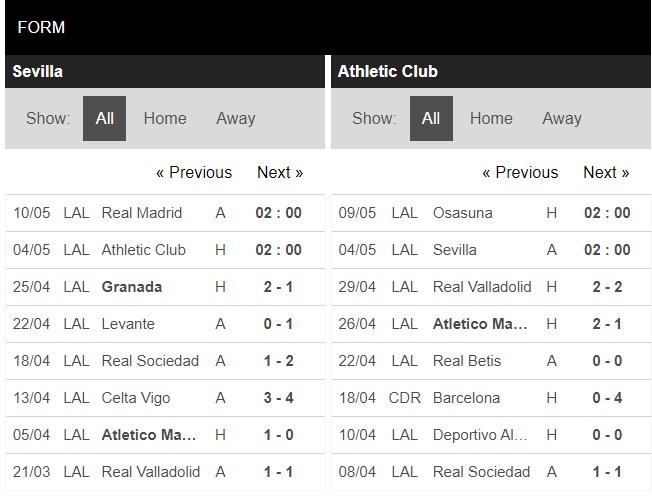Click Barcelona CDR match score 0 - 4
The image size is (652, 503).
(607, 398)
